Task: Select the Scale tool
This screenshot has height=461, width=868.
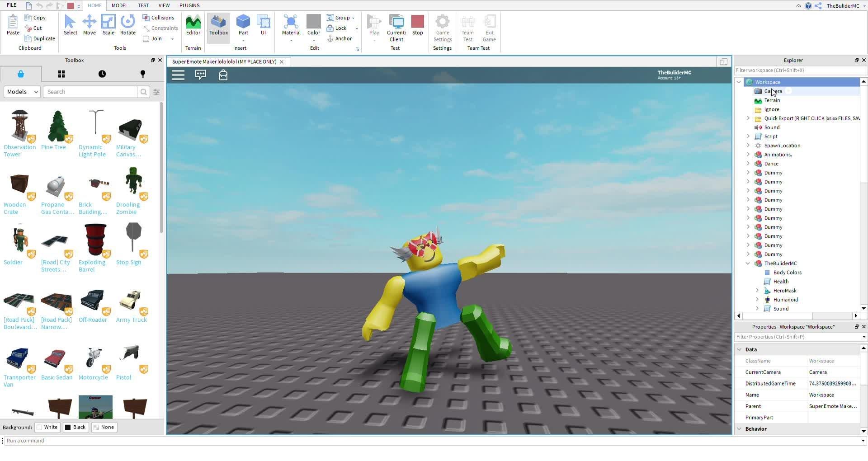Action: coord(108,25)
